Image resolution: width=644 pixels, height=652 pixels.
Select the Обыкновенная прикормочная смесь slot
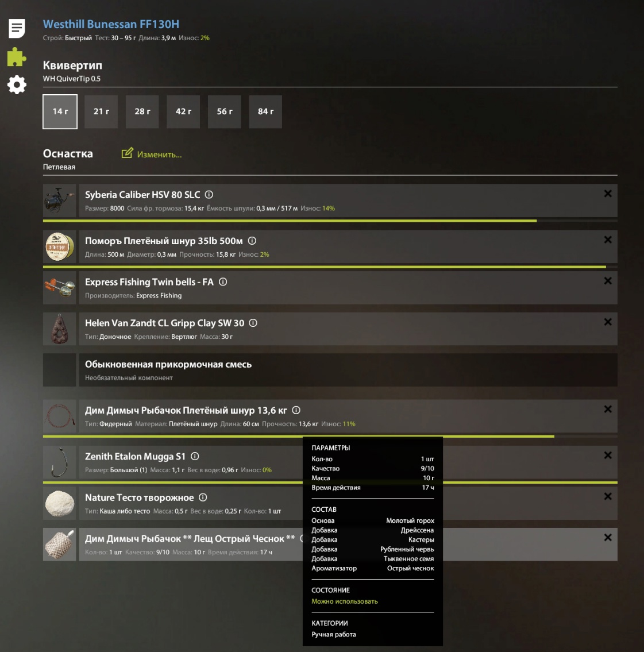[348, 370]
